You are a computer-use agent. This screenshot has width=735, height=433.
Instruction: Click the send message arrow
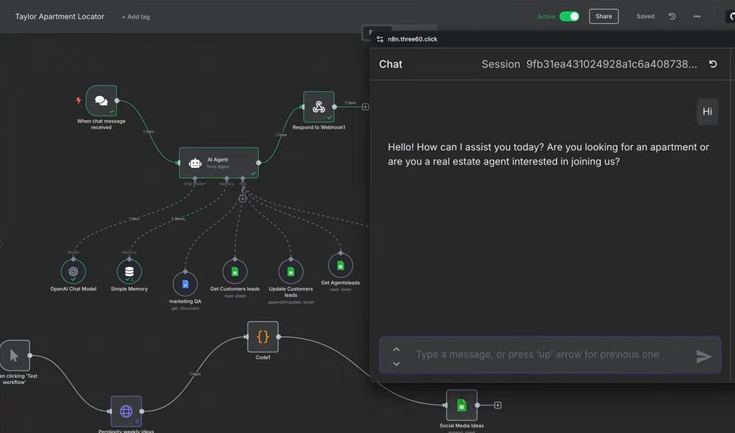pos(704,357)
